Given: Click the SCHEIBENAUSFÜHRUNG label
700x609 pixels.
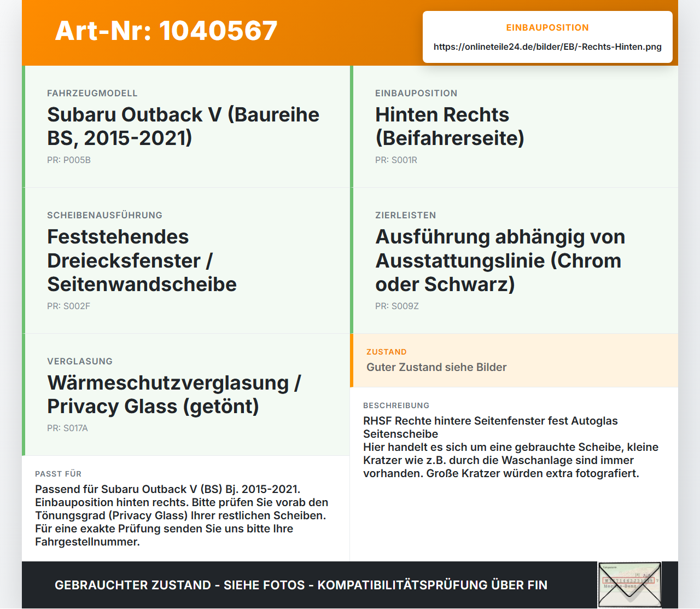Looking at the screenshot, I should [x=104, y=215].
